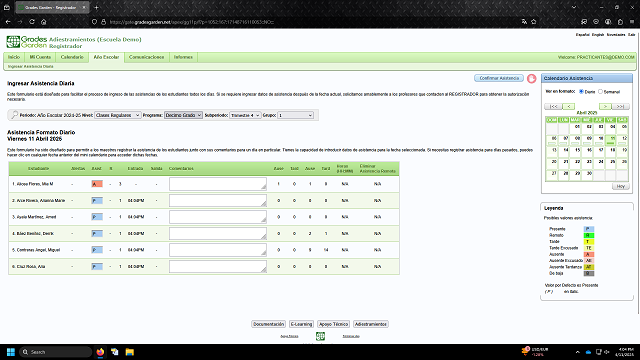Open File Explorer from the taskbar
Screen dimensions: 640x360
(x=129, y=352)
